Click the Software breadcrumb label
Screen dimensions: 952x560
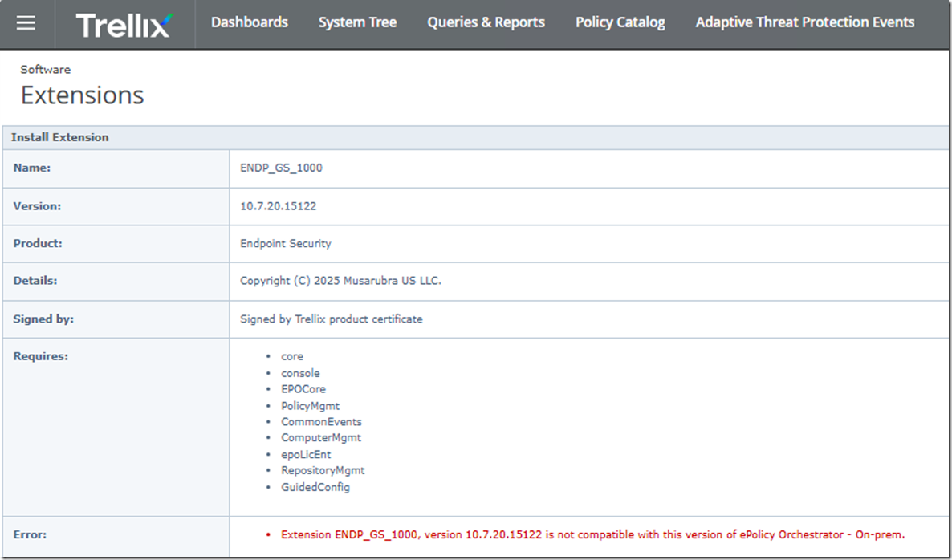[x=46, y=70]
